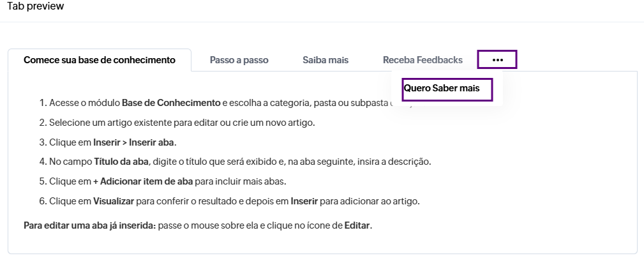The width and height of the screenshot is (644, 258).
Task: Click the bold 'Visualizar' word
Action: click(114, 201)
